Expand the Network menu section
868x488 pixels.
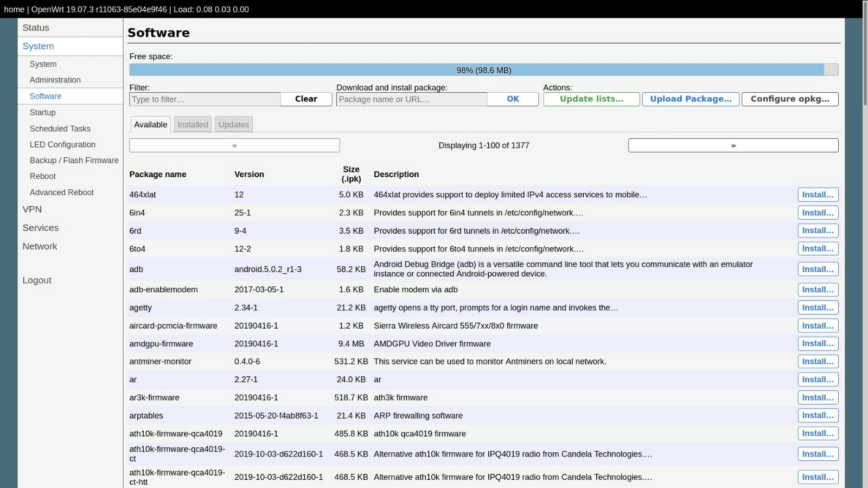coord(40,246)
